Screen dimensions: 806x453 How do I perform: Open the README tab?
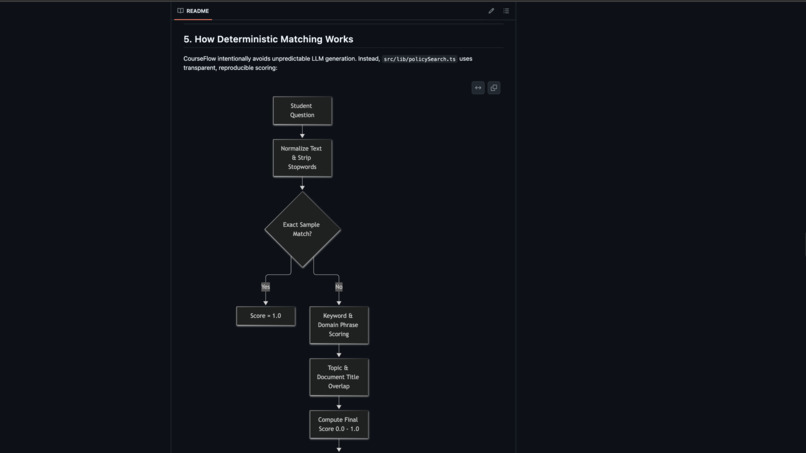[x=193, y=11]
